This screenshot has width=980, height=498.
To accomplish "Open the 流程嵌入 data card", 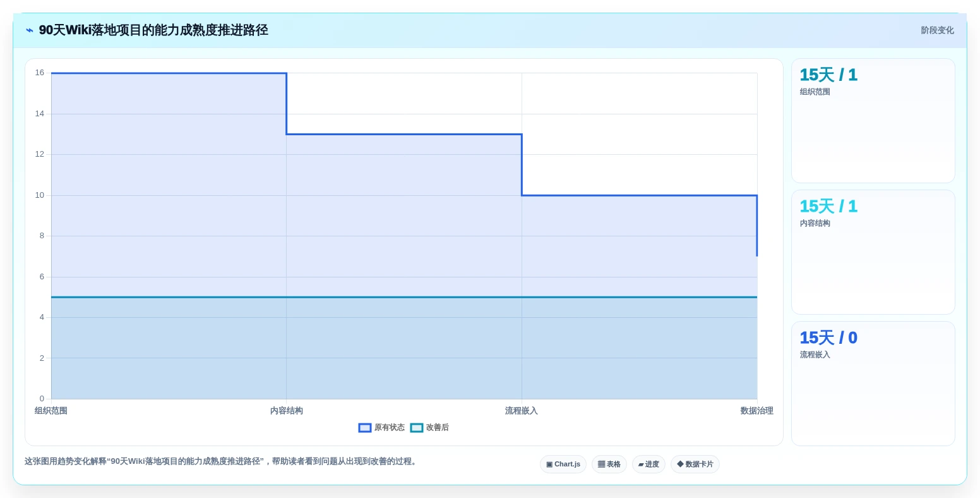I will click(873, 384).
